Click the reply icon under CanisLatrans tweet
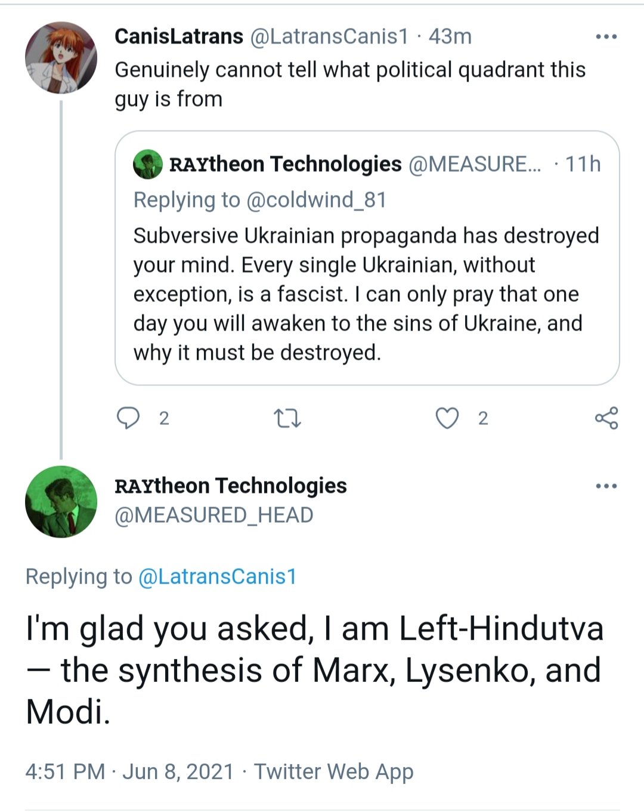This screenshot has height=812, width=644. pyautogui.click(x=128, y=418)
